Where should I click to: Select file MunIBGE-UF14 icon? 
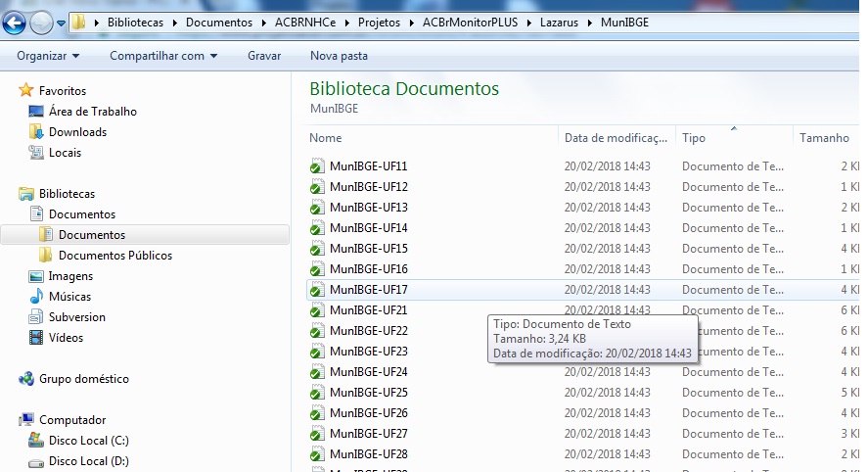[x=317, y=228]
